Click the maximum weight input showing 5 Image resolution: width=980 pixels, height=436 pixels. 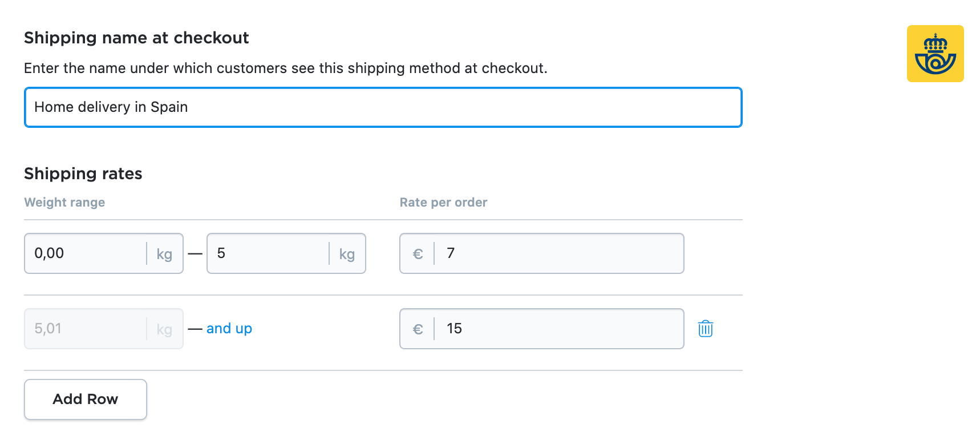[268, 253]
